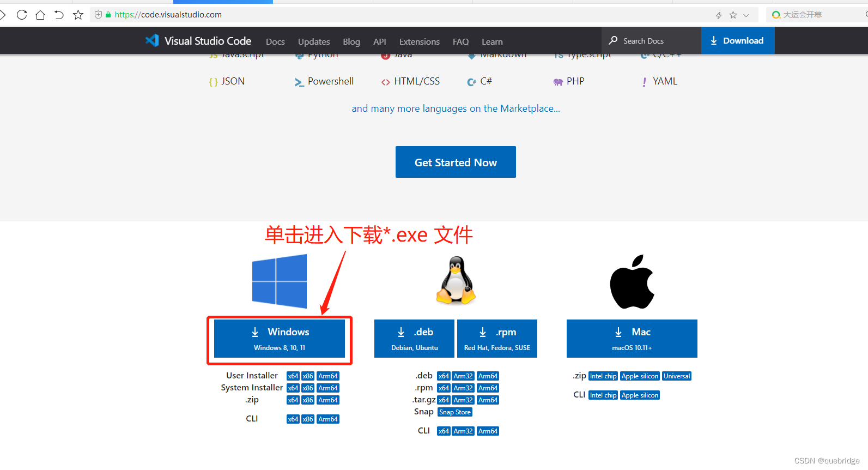This screenshot has width=868, height=470.
Task: Click the C# language icon
Action: tap(471, 82)
